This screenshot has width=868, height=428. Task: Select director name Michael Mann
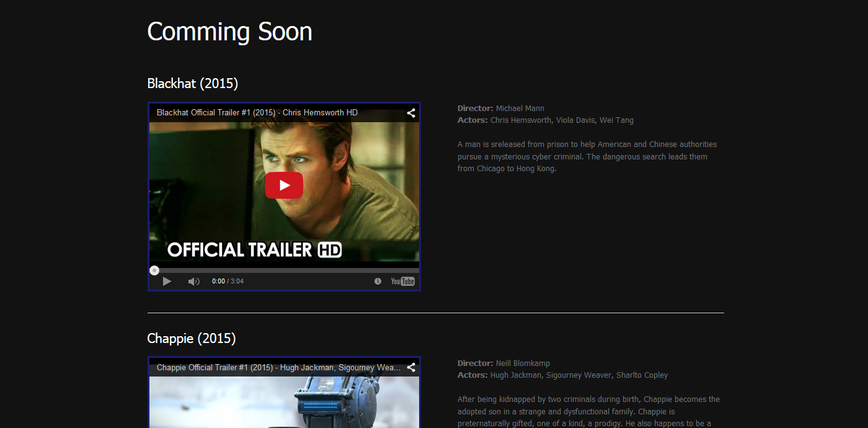(x=520, y=108)
